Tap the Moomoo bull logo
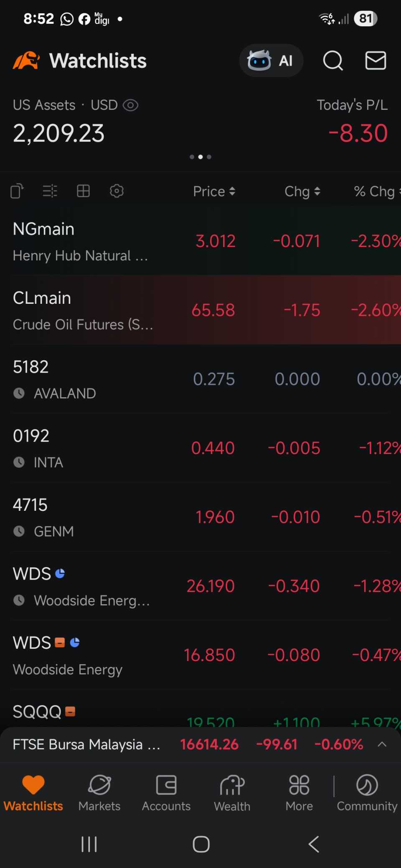Image resolution: width=401 pixels, height=868 pixels. (x=26, y=61)
